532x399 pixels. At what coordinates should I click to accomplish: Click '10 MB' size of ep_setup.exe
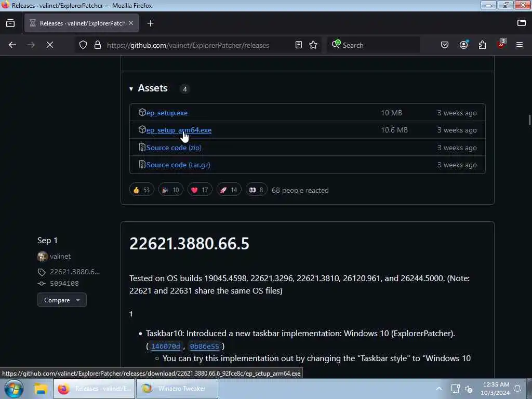pyautogui.click(x=391, y=113)
